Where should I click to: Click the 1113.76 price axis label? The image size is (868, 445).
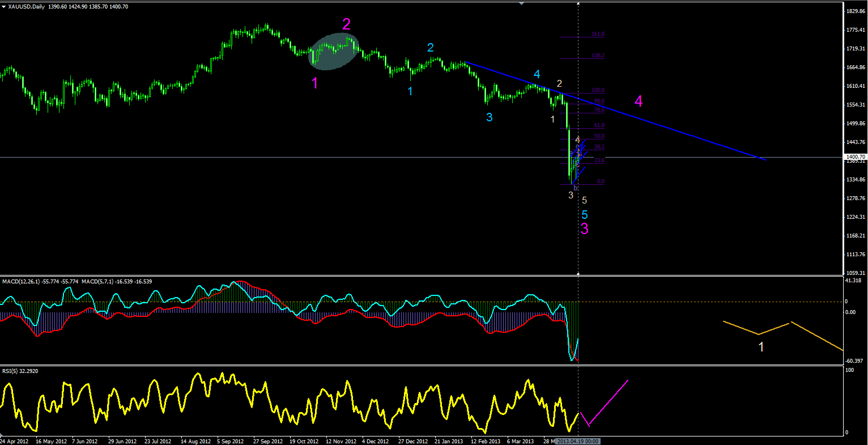[x=856, y=255]
